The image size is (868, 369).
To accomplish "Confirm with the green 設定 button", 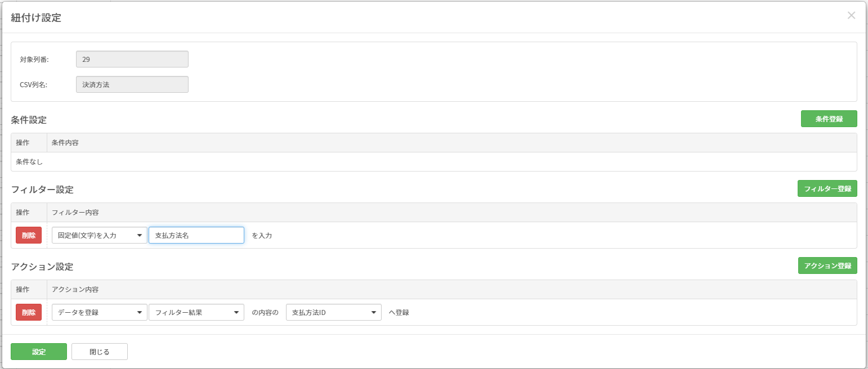I will tap(39, 352).
